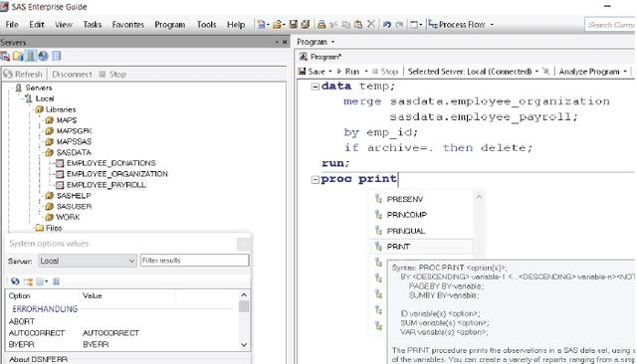The height and width of the screenshot is (364, 637).
Task: Collapse the proc print block
Action: point(315,179)
